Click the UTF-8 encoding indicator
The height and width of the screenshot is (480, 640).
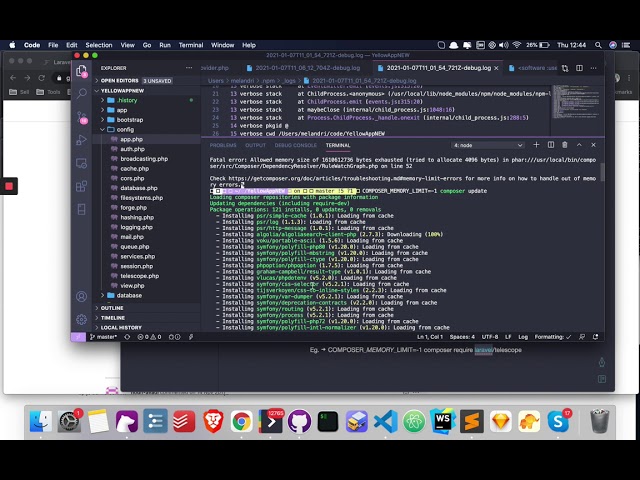pyautogui.click(x=490, y=337)
